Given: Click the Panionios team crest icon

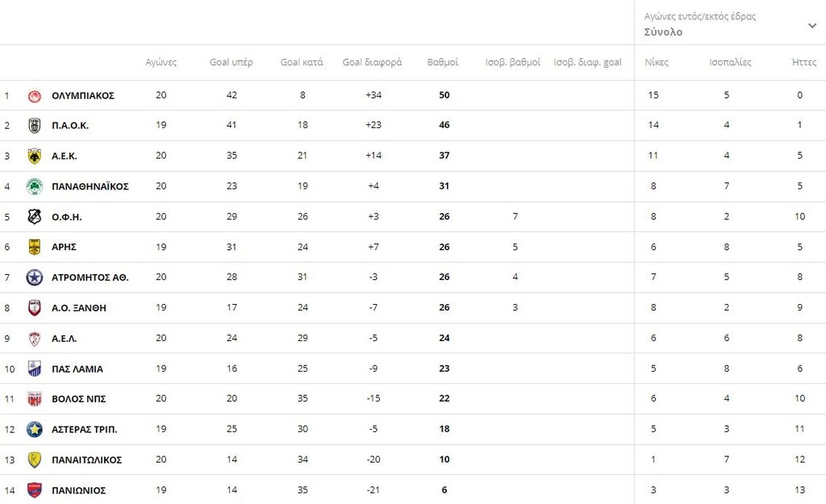Looking at the screenshot, I should pyautogui.click(x=34, y=490).
